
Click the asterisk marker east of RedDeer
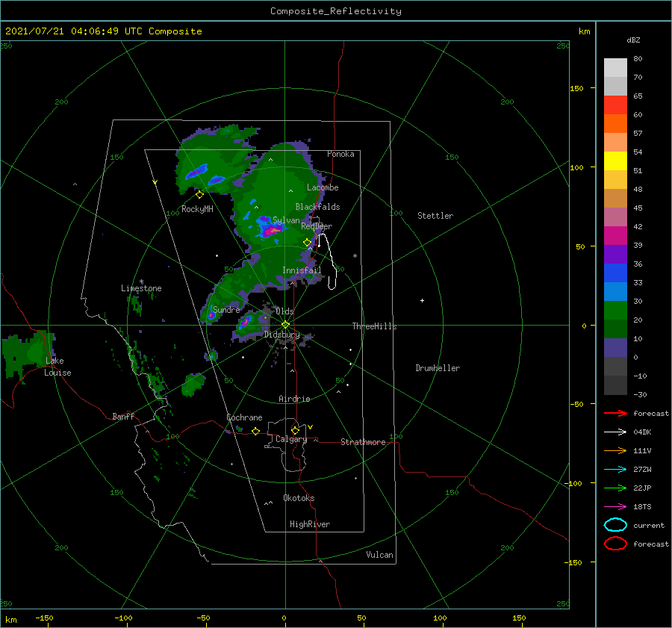point(355,256)
